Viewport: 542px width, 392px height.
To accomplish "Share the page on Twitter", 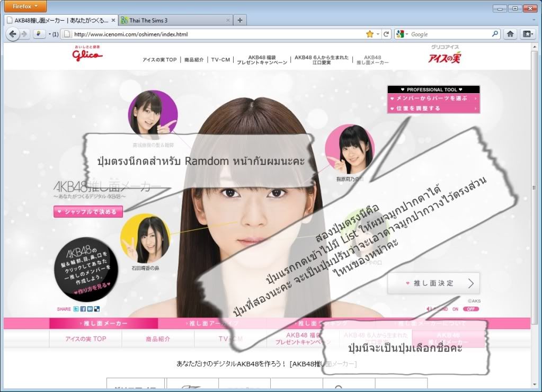I will 76,309.
